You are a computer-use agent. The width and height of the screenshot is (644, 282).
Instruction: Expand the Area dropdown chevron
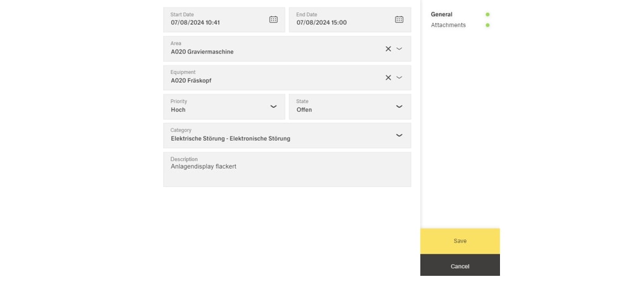(x=399, y=49)
